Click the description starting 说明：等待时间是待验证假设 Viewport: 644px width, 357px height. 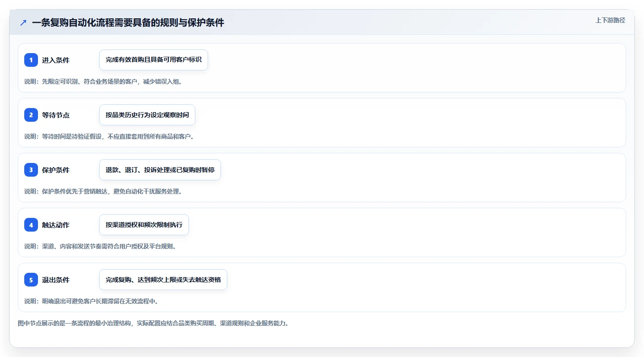coord(109,136)
